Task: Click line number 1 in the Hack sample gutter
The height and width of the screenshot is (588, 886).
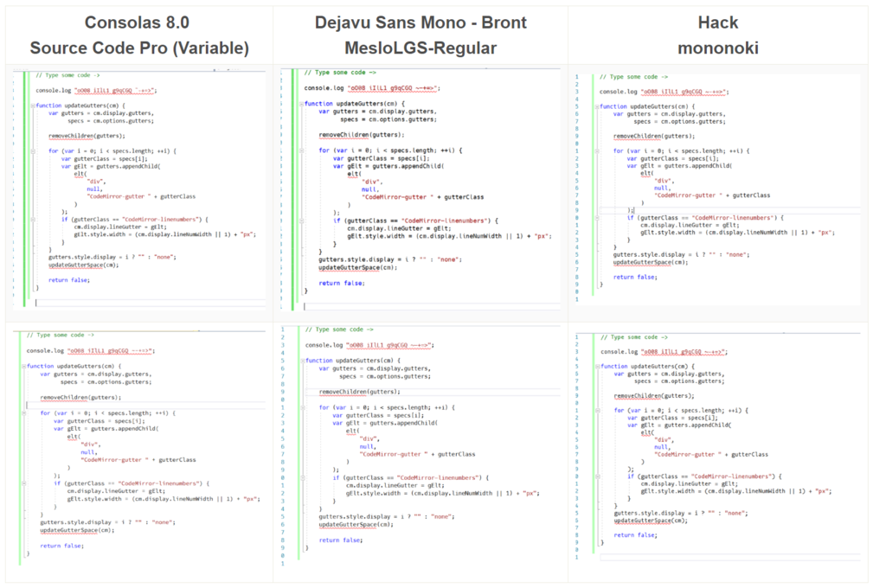Action: point(577,77)
